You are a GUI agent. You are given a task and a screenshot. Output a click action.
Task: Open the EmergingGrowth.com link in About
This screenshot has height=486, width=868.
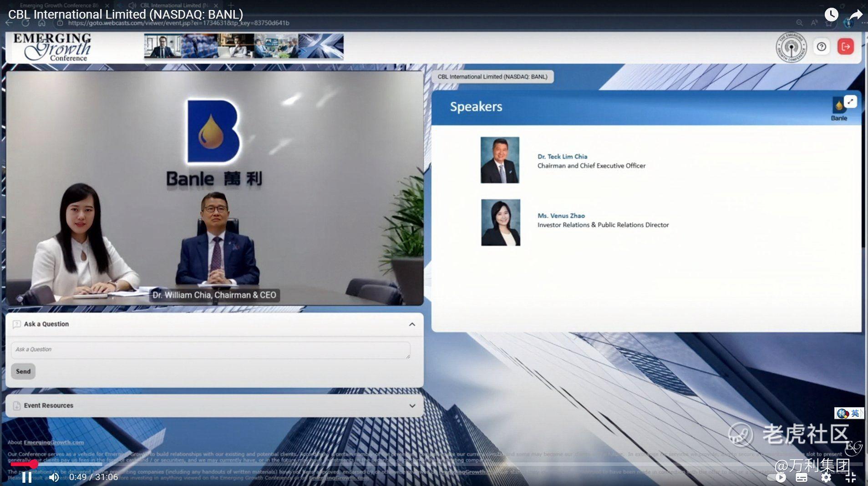click(54, 442)
